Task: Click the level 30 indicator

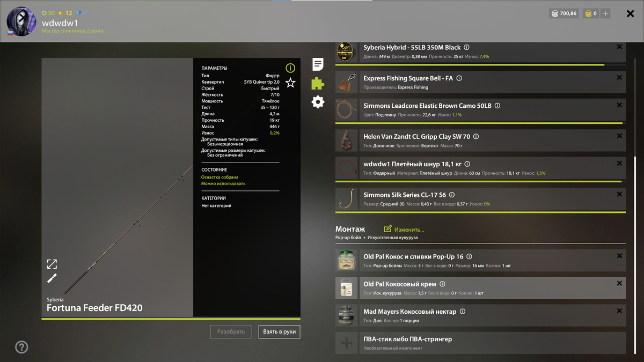Action: click(48, 13)
